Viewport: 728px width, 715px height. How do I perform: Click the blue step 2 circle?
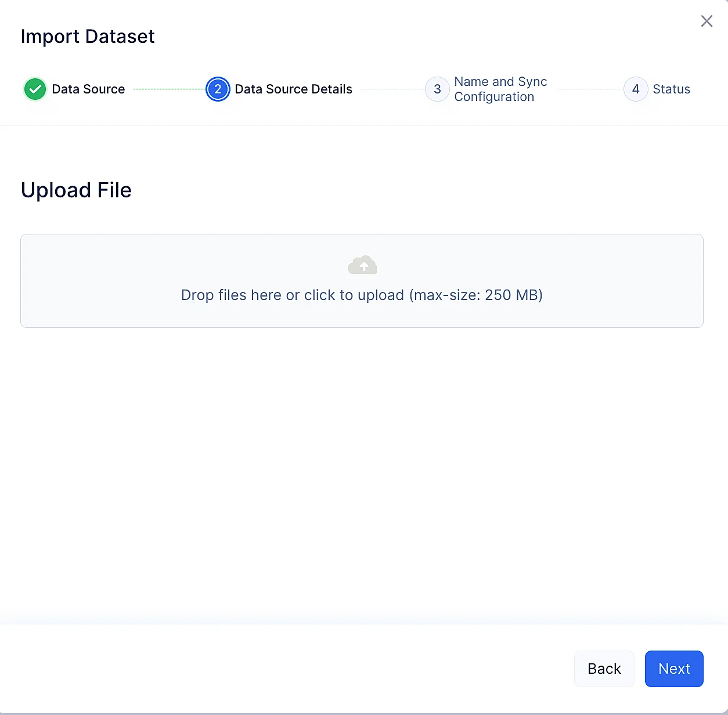(218, 89)
